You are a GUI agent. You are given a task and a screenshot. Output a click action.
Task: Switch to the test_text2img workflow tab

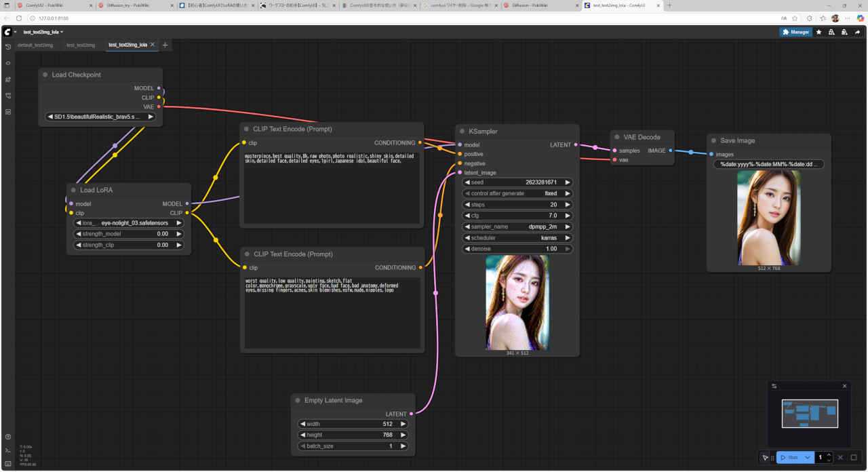[81, 45]
